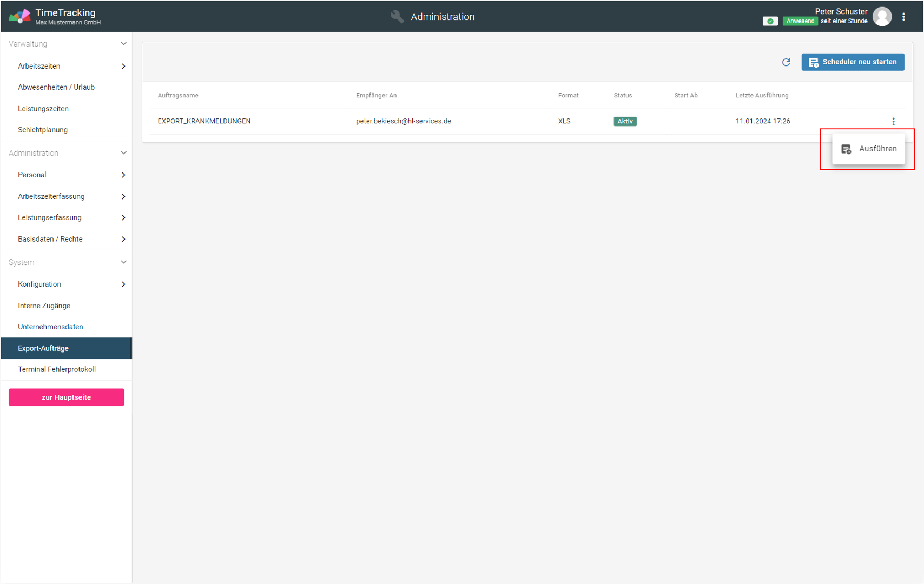The image size is (924, 584).
Task: Collapse the Administration sidebar section
Action: point(123,153)
